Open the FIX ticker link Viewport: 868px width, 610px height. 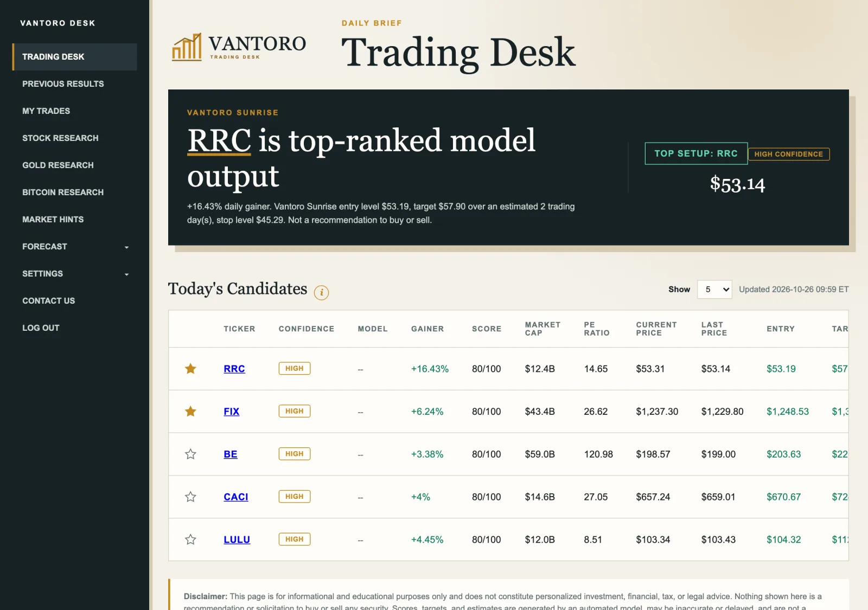(232, 412)
